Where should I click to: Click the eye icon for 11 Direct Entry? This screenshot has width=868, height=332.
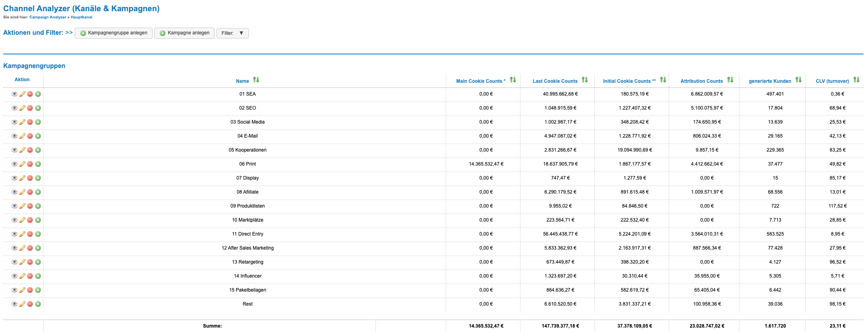14,234
